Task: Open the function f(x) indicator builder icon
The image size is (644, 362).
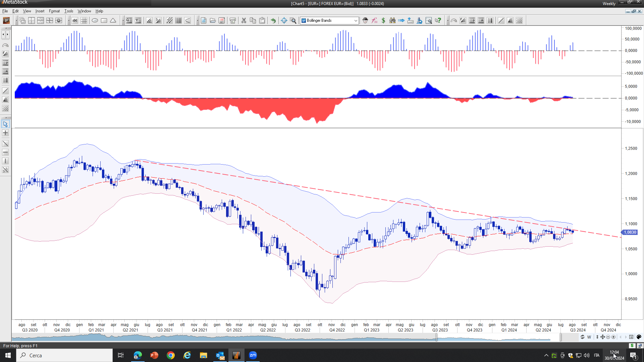Action: pyautogui.click(x=374, y=21)
